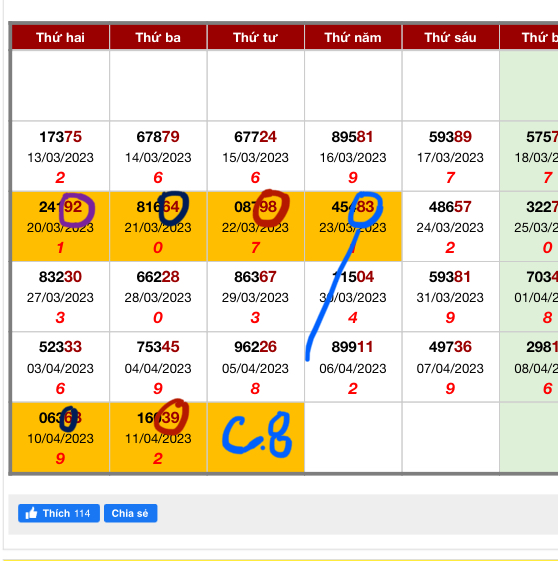Viewport: 558px width, 561px height.
Task: Click the cell with number 49736
Action: click(450, 367)
